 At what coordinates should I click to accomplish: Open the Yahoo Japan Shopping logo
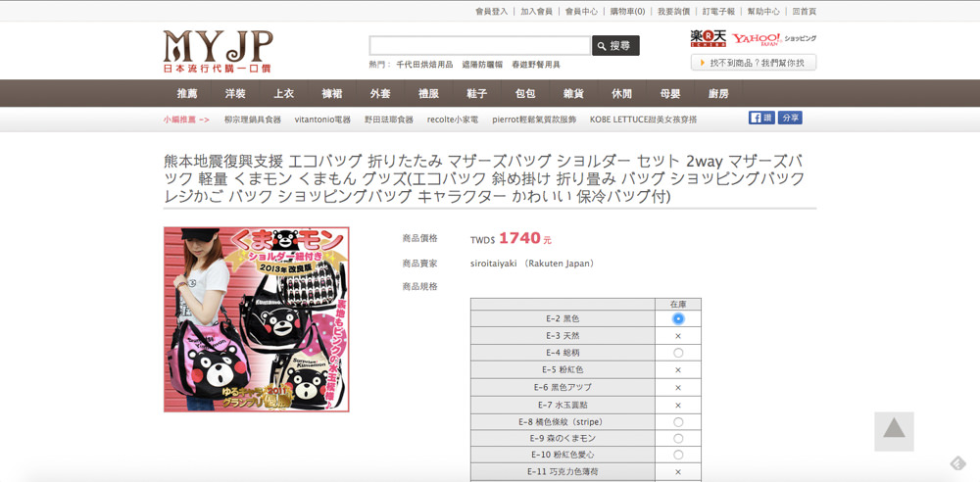click(x=774, y=39)
